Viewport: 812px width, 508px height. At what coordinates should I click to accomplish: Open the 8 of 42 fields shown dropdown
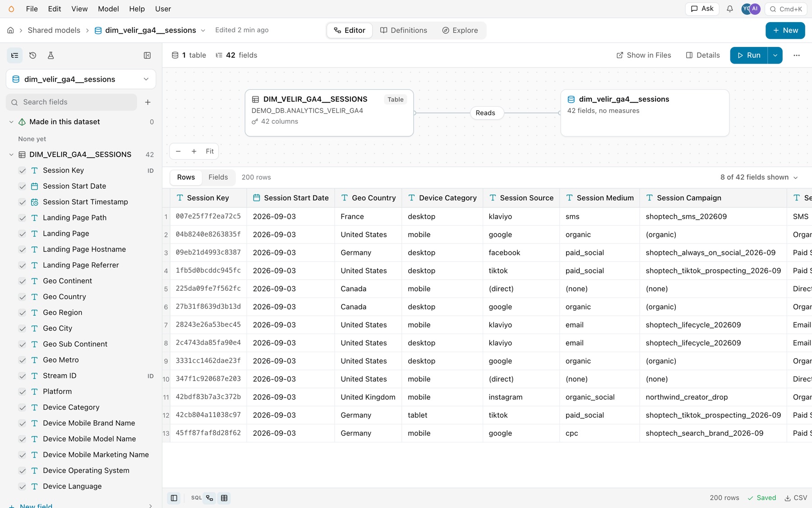[759, 177]
